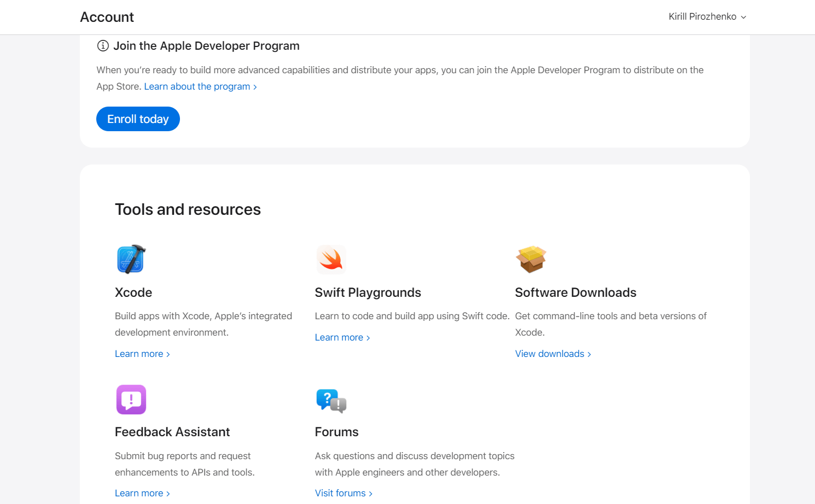Click the Xcode heading text
The height and width of the screenshot is (504, 815).
(x=133, y=292)
